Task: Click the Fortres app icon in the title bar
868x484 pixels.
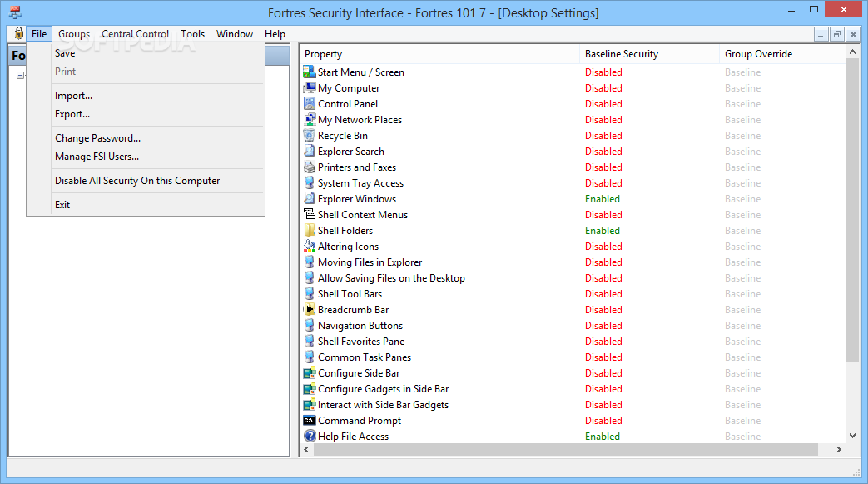Action: point(16,12)
